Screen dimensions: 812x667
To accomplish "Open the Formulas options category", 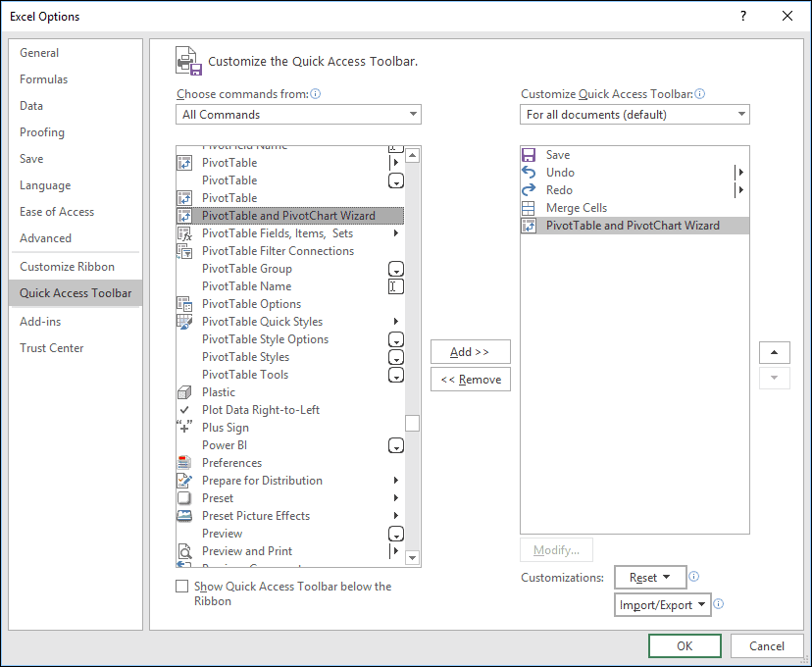I will pyautogui.click(x=76, y=79).
